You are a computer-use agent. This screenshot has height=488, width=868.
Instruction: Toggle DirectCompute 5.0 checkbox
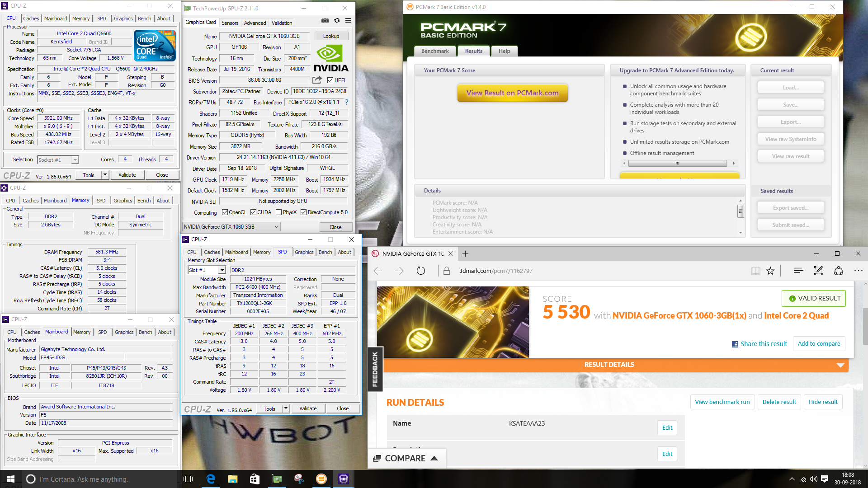[x=304, y=212]
